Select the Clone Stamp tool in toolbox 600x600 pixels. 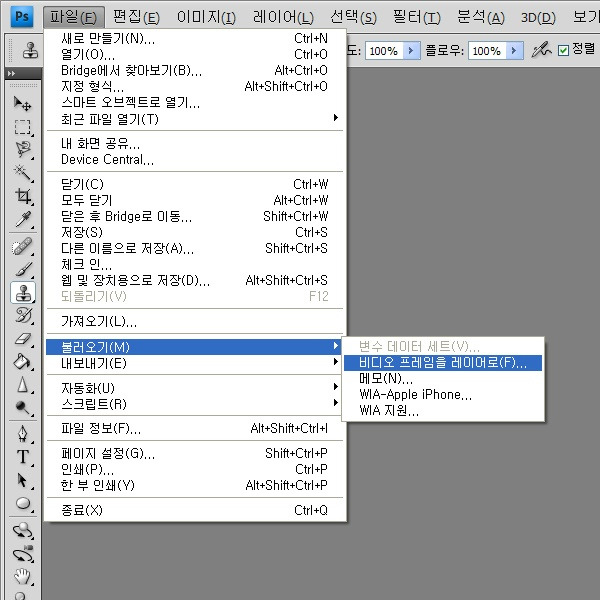pyautogui.click(x=23, y=293)
